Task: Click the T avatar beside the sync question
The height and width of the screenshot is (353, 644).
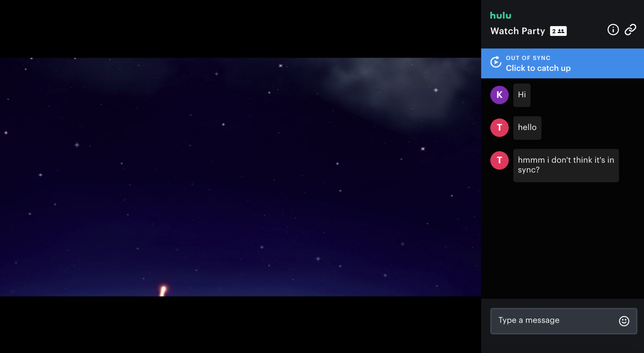Action: [x=499, y=160]
